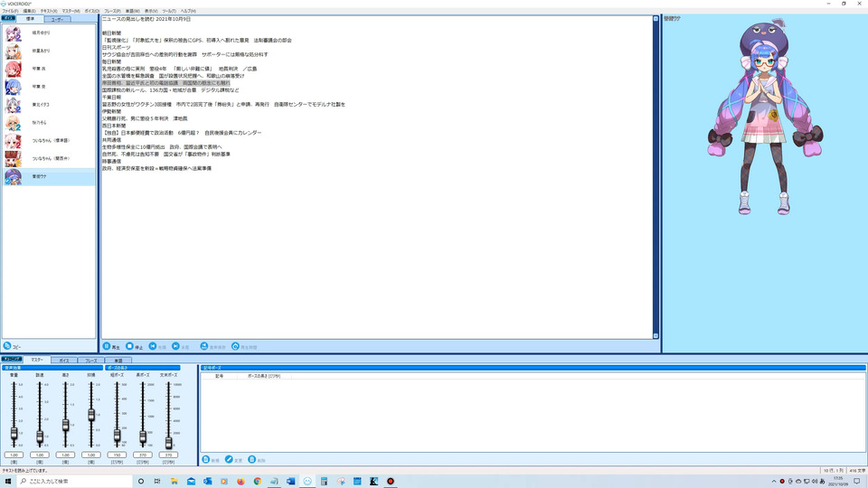Open Chrome from taskbar
Image resolution: width=868 pixels, height=488 pixels.
coord(258,482)
